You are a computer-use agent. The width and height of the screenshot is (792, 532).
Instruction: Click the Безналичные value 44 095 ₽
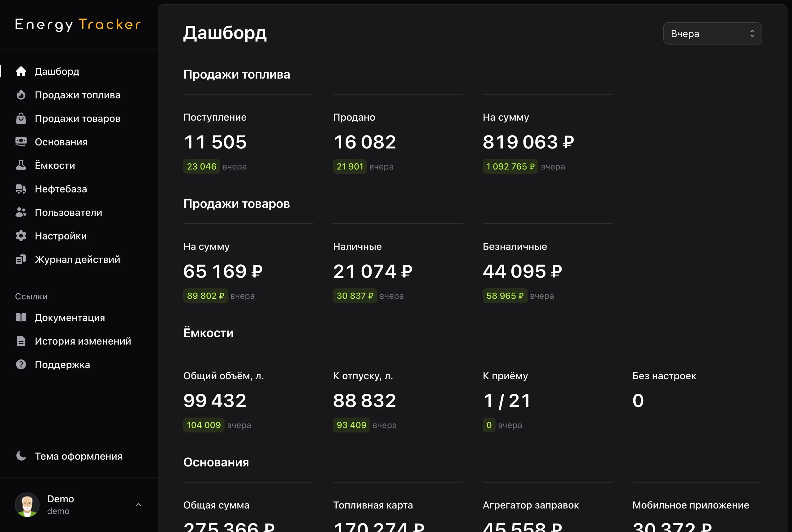click(x=523, y=271)
